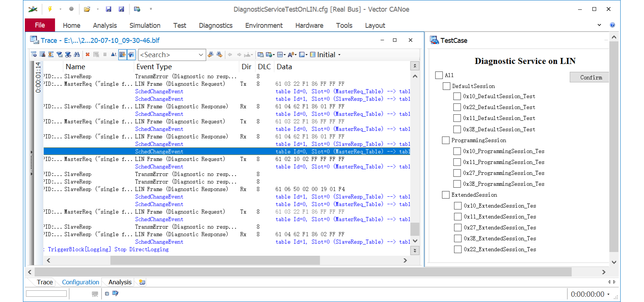Viewport: 644px width, 302px height.
Task: Click the main window bottom horizontal scrollbar
Action: point(303,272)
